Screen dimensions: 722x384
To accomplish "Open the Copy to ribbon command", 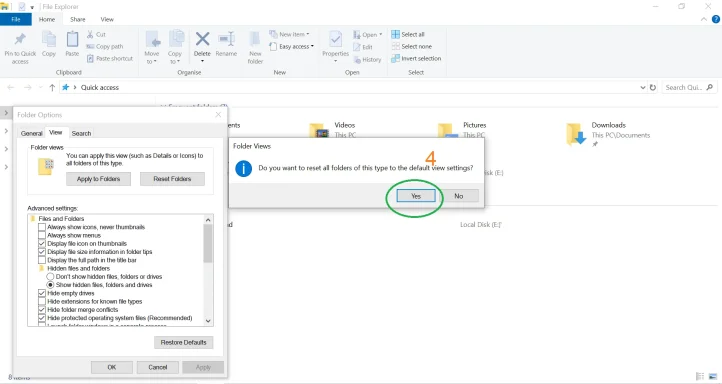I will pos(175,47).
